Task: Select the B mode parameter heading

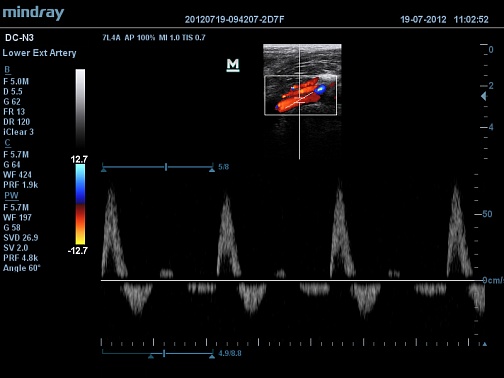Action: 7,70
